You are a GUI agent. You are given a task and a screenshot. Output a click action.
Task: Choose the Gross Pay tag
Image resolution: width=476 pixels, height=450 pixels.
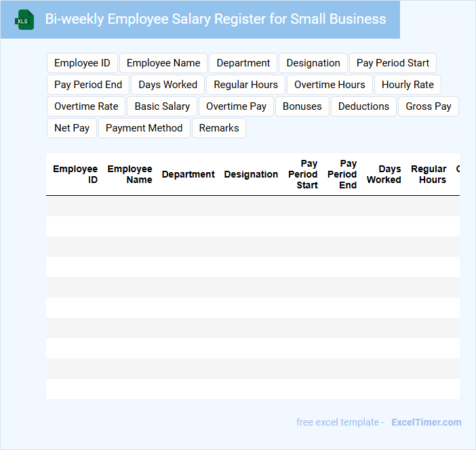coord(429,106)
